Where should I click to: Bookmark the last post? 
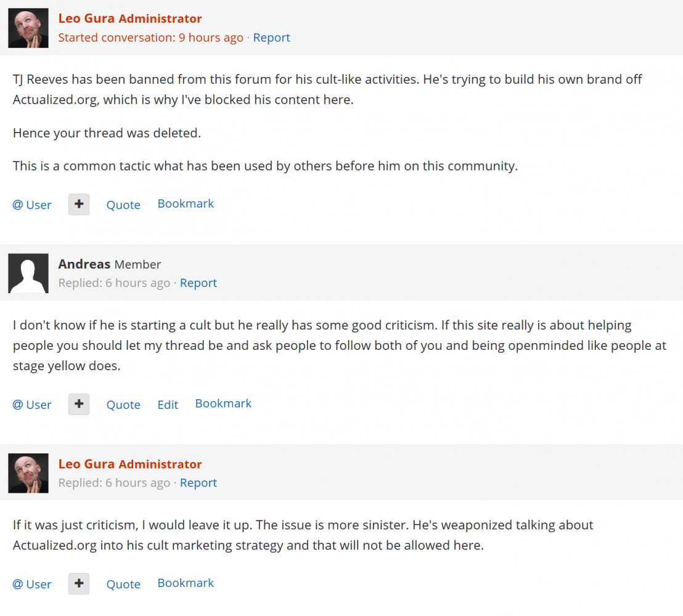pos(186,583)
